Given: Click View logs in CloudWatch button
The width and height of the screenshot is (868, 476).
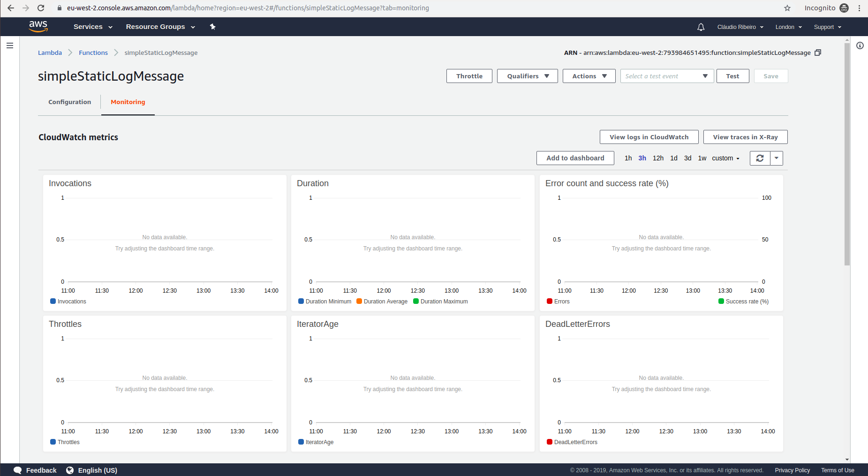Looking at the screenshot, I should click(649, 137).
